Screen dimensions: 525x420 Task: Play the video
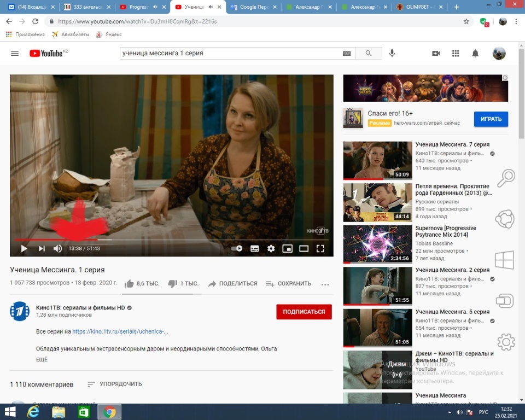coord(24,248)
